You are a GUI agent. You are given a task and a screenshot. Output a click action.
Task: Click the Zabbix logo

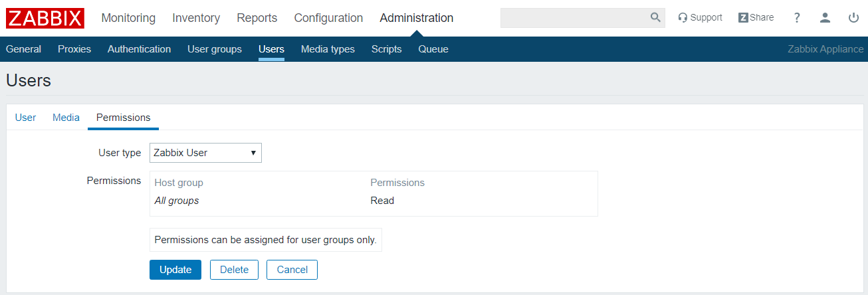(x=45, y=18)
